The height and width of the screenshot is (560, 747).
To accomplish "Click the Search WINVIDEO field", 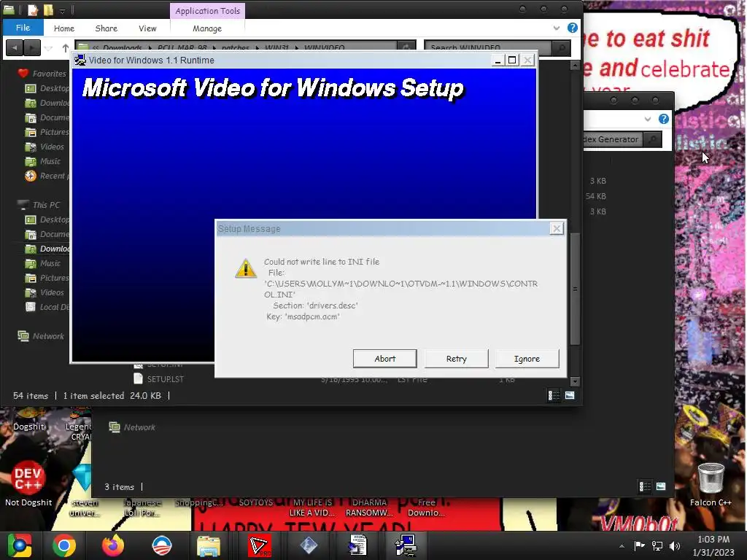I will click(x=488, y=47).
